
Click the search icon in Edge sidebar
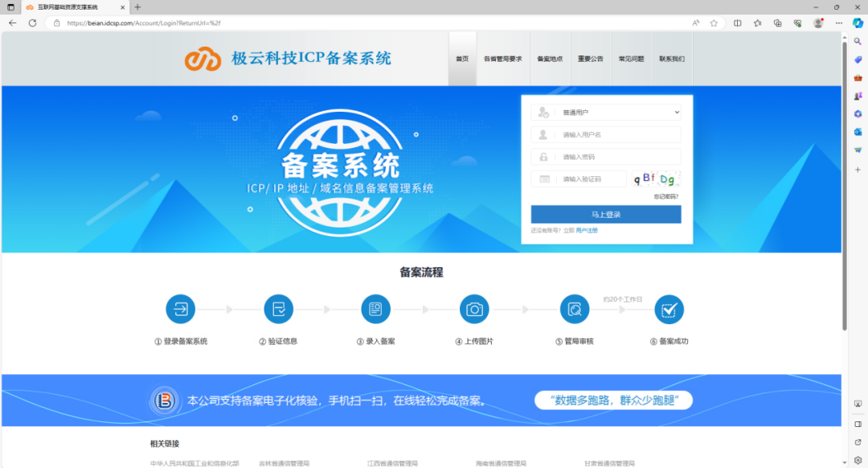coord(858,40)
